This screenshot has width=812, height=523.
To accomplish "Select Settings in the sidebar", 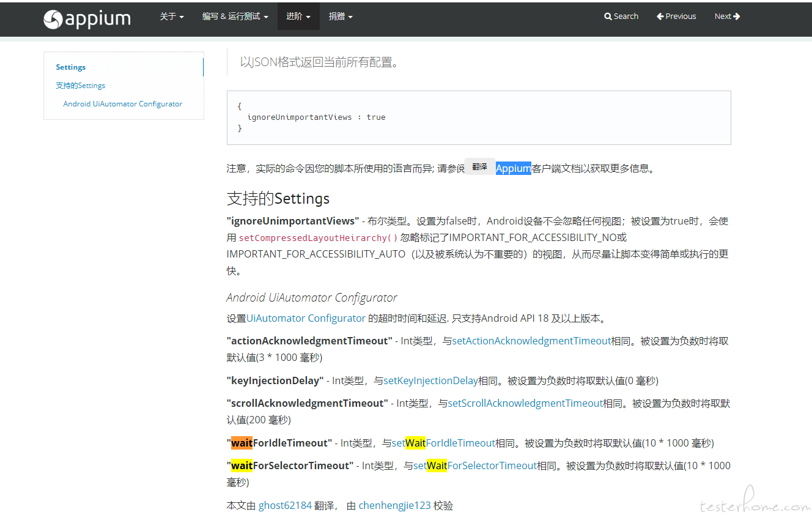I will (71, 67).
